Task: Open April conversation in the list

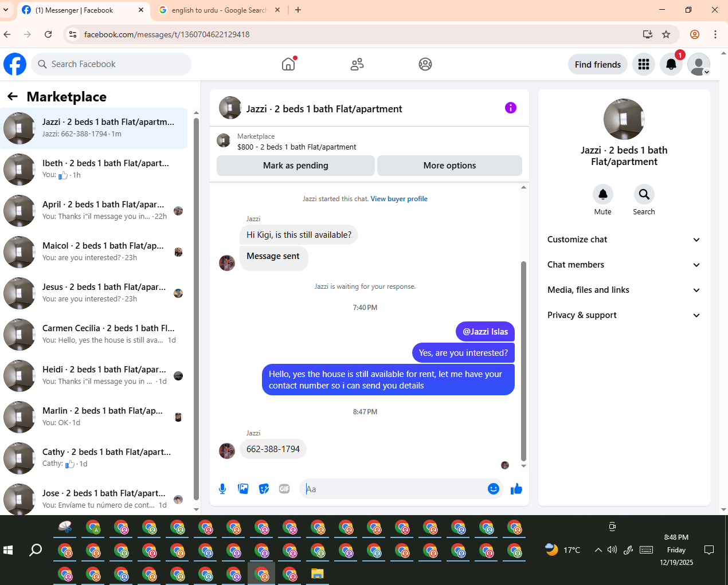Action: [94, 211]
